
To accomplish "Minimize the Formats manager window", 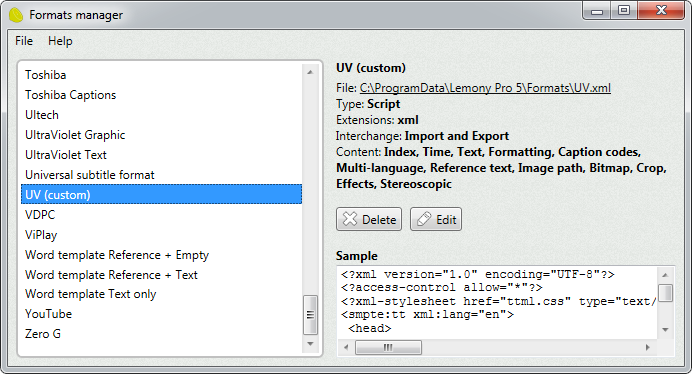I will (597, 11).
